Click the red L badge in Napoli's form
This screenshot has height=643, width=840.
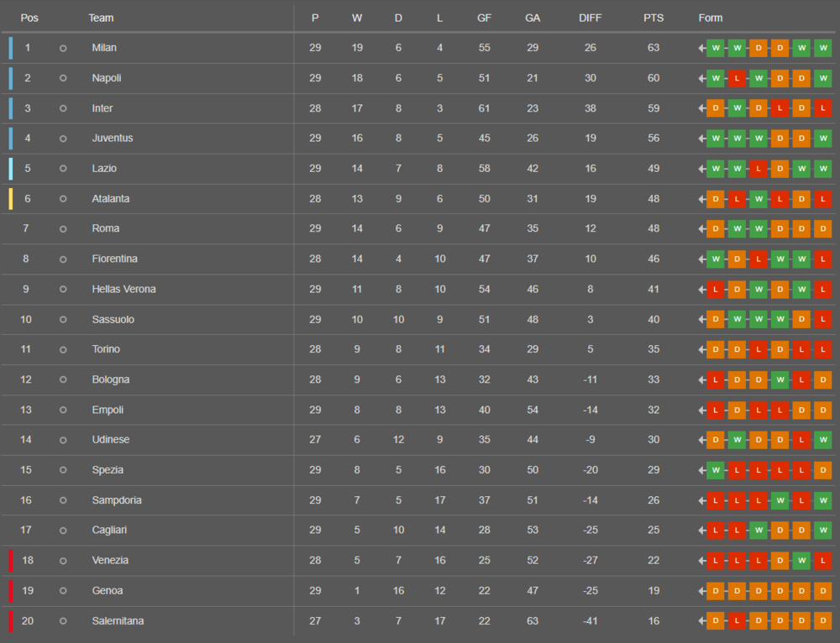(737, 78)
